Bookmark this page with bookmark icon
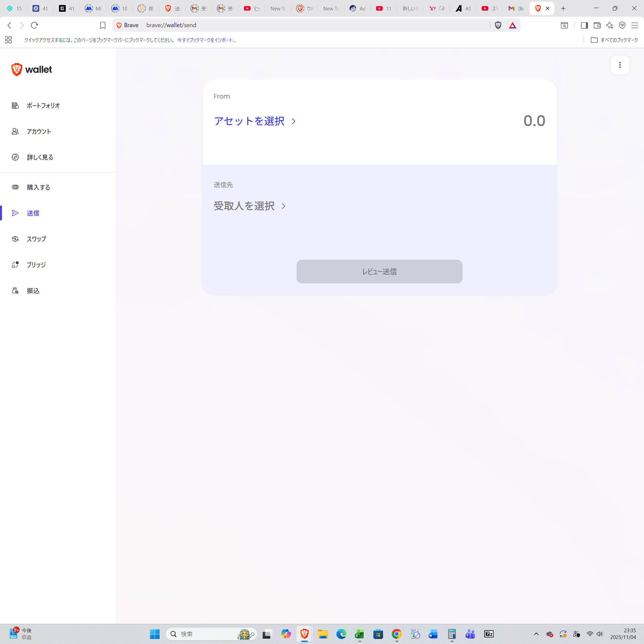This screenshot has height=644, width=644. point(103,25)
